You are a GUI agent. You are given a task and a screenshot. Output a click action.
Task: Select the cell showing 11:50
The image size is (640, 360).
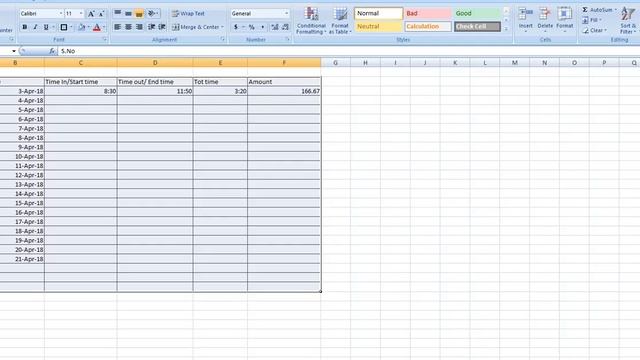(x=155, y=91)
